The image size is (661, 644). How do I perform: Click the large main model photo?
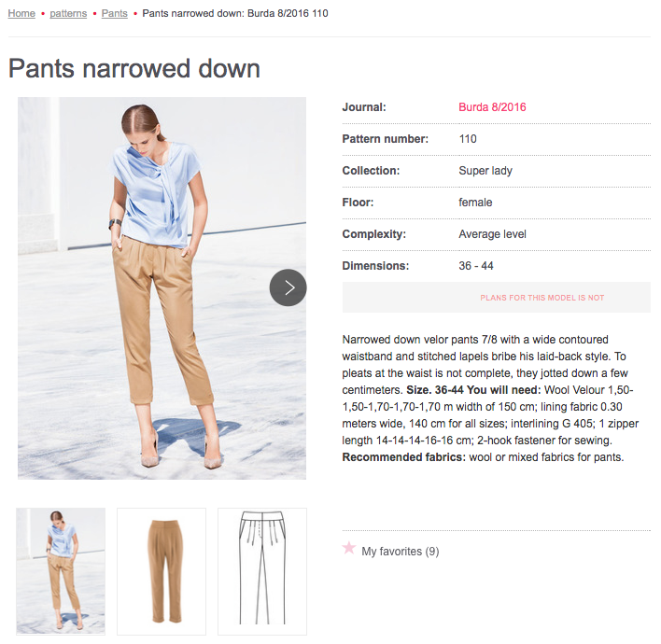coord(162,288)
